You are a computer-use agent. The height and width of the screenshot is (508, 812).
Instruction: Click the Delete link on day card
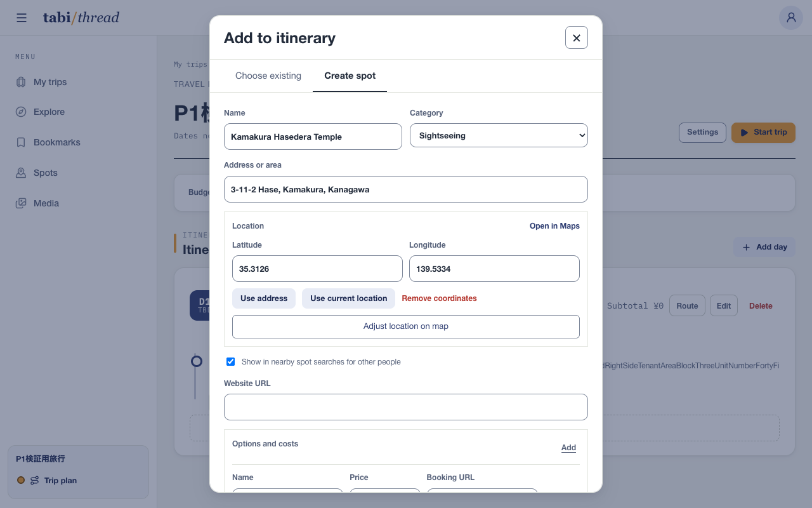pos(761,306)
